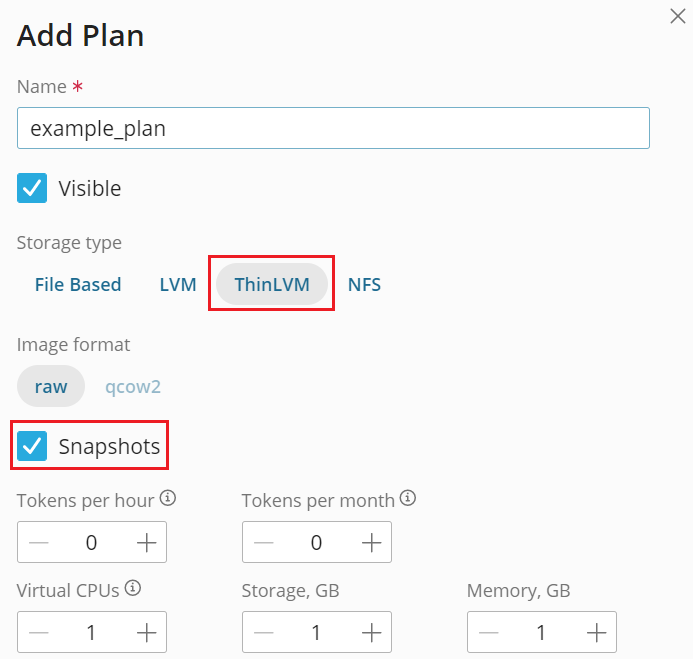Select File Based storage type
The width and height of the screenshot is (693, 659).
pos(78,285)
